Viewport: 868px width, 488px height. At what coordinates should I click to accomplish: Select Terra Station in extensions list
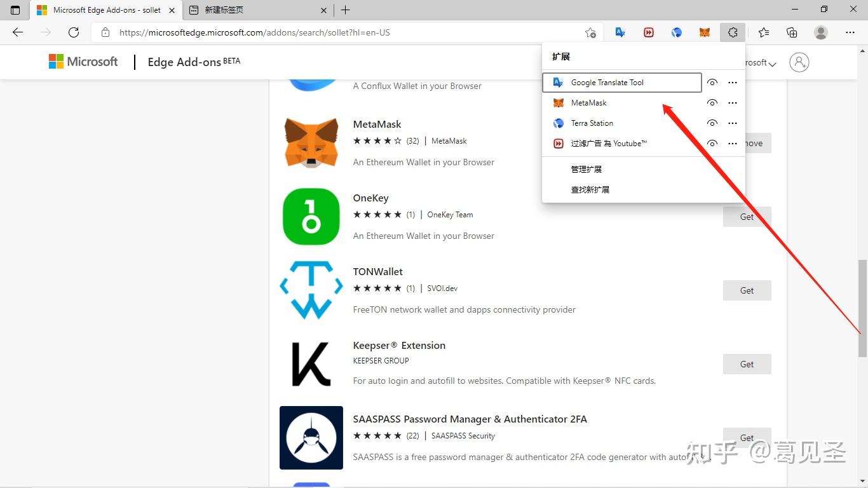tap(623, 123)
